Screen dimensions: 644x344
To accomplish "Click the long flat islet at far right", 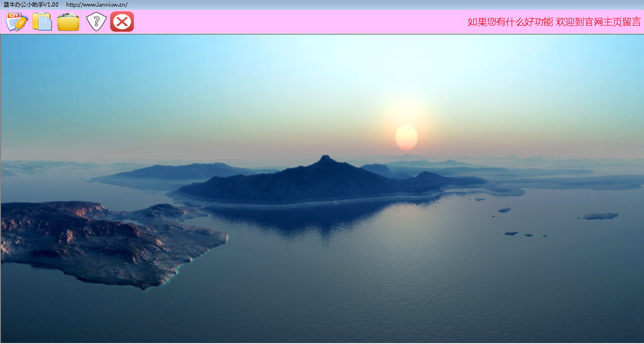I will point(598,216).
